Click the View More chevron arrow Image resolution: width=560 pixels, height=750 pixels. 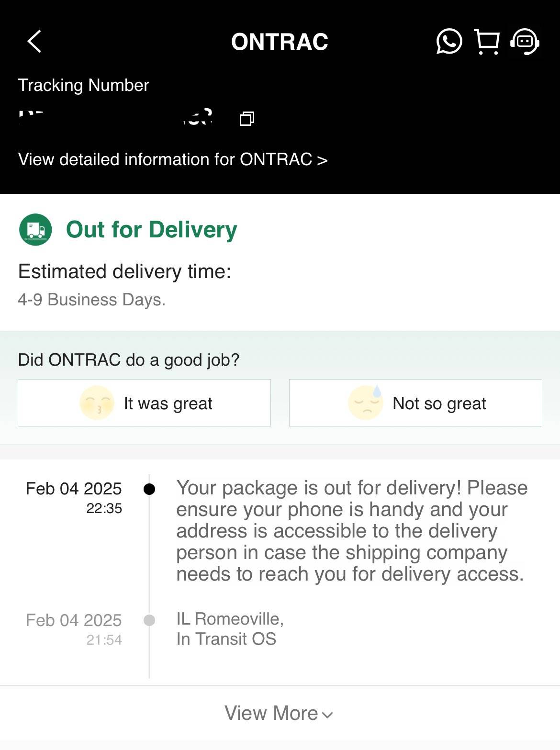(x=328, y=715)
